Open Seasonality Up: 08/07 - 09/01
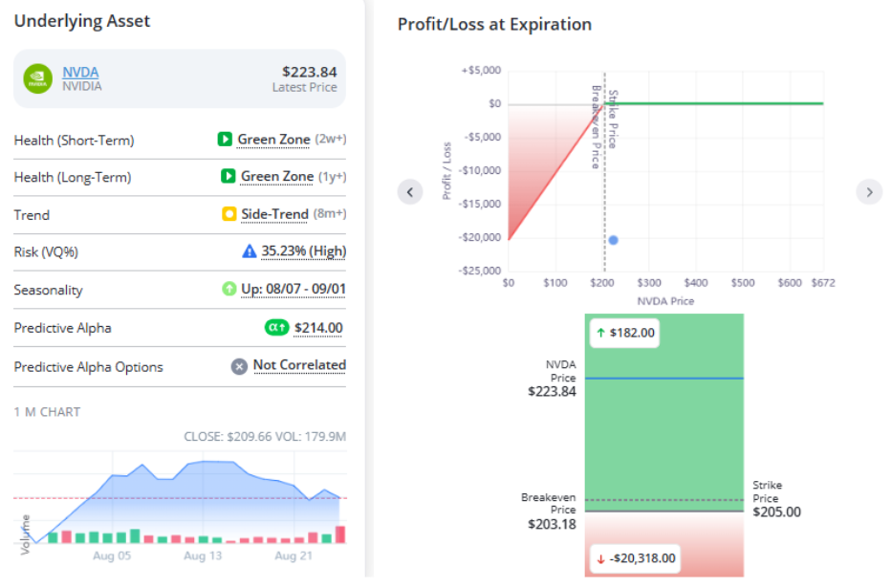The image size is (892, 588). (x=293, y=289)
